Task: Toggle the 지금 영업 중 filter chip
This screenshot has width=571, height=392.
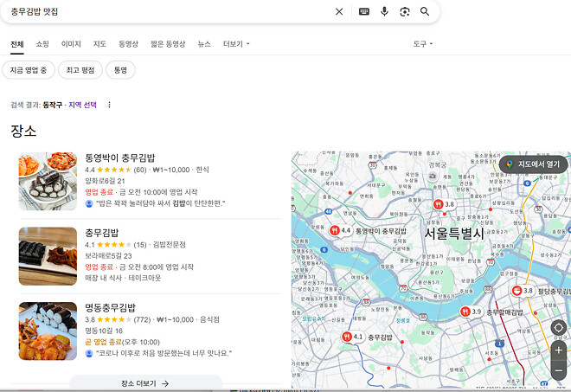Action: (x=29, y=70)
